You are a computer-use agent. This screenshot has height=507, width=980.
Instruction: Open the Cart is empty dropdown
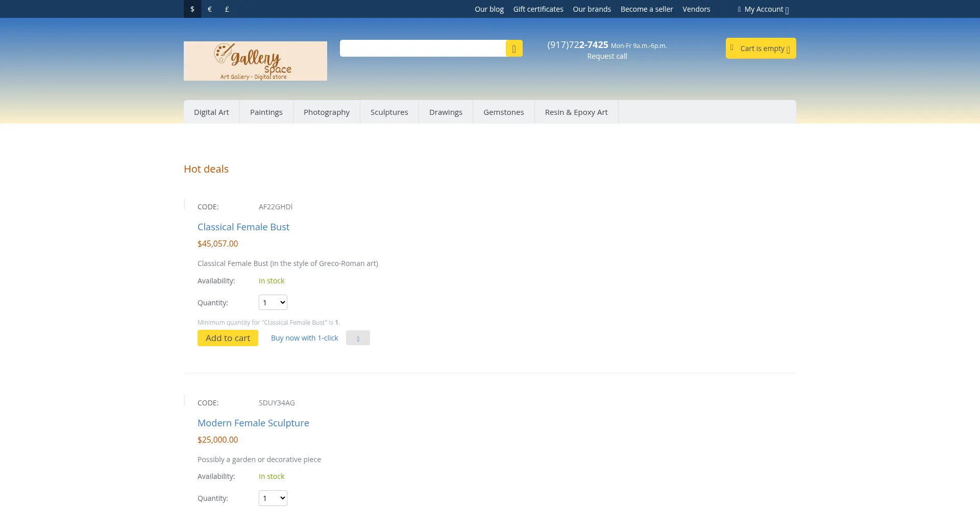(761, 49)
